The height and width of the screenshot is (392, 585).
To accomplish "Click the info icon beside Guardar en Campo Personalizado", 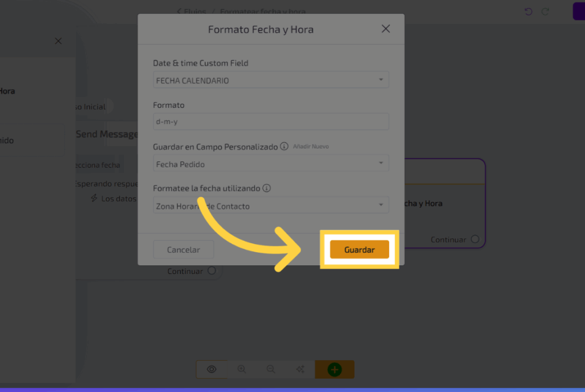I will tap(283, 147).
